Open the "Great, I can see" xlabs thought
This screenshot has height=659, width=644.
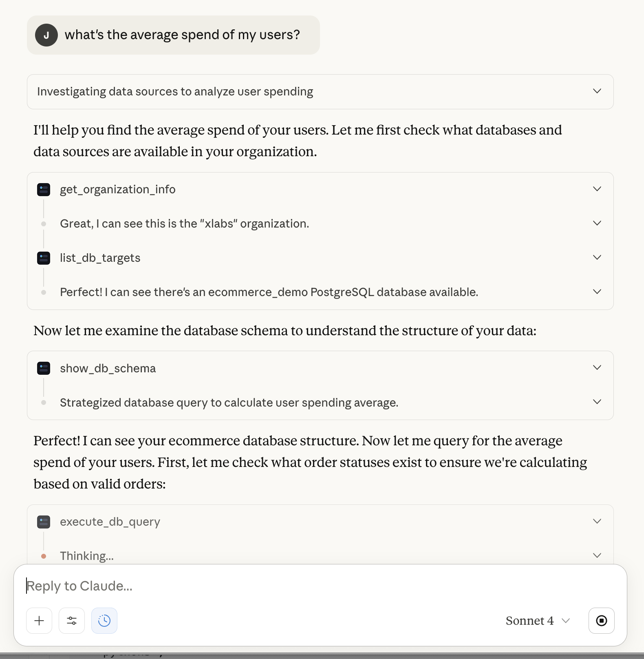pyautogui.click(x=184, y=224)
